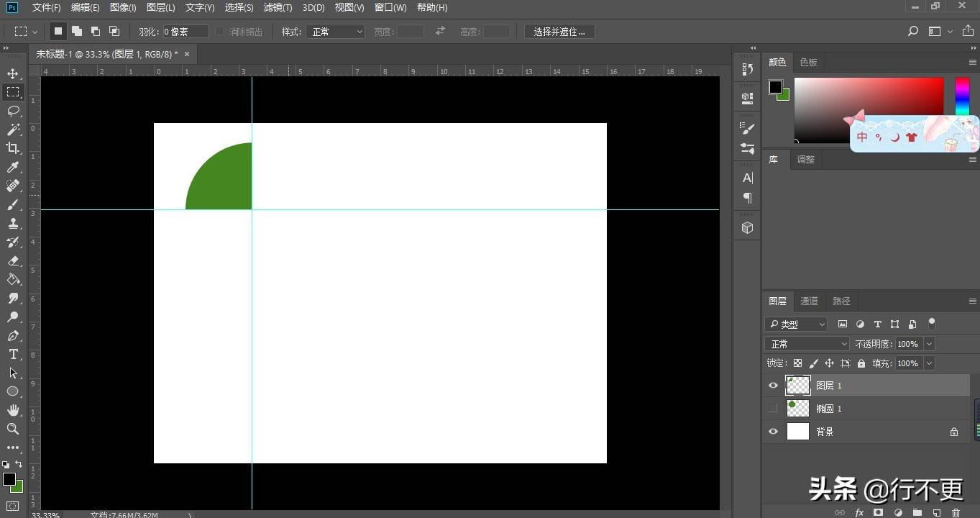Viewport: 980px width, 518px height.
Task: Select the Pen tool
Action: pos(13,335)
